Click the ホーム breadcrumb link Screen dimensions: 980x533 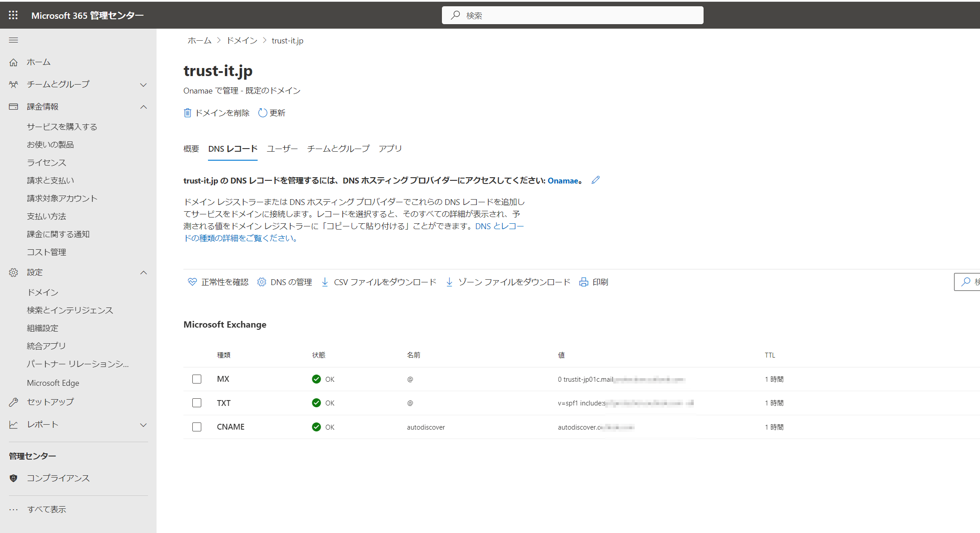(x=199, y=41)
